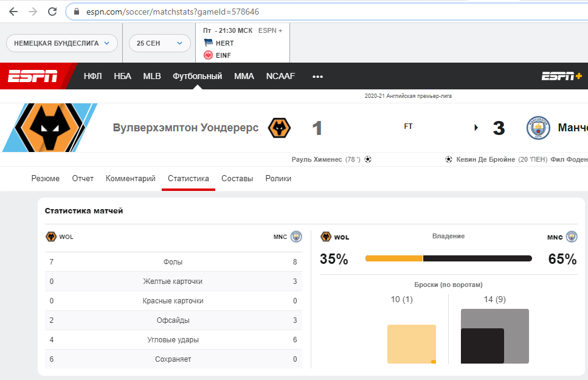
Task: Click the Eintracht team logo in scoreboard
Action: 209,55
